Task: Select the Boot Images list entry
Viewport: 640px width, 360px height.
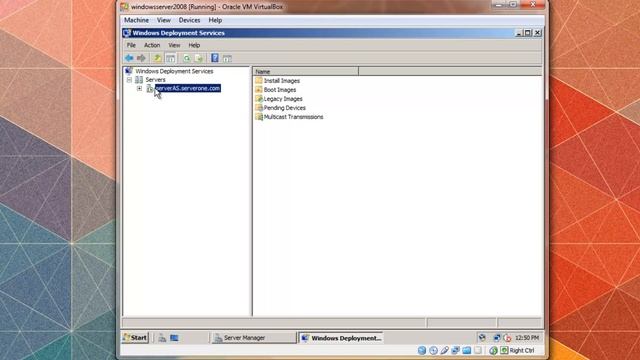Action: [x=280, y=90]
